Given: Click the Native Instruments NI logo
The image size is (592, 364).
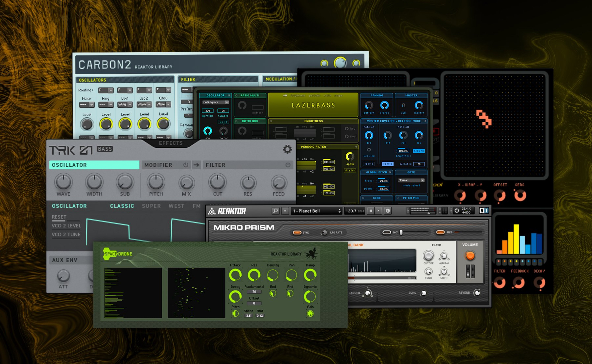Looking at the screenshot, I should pos(484,210).
